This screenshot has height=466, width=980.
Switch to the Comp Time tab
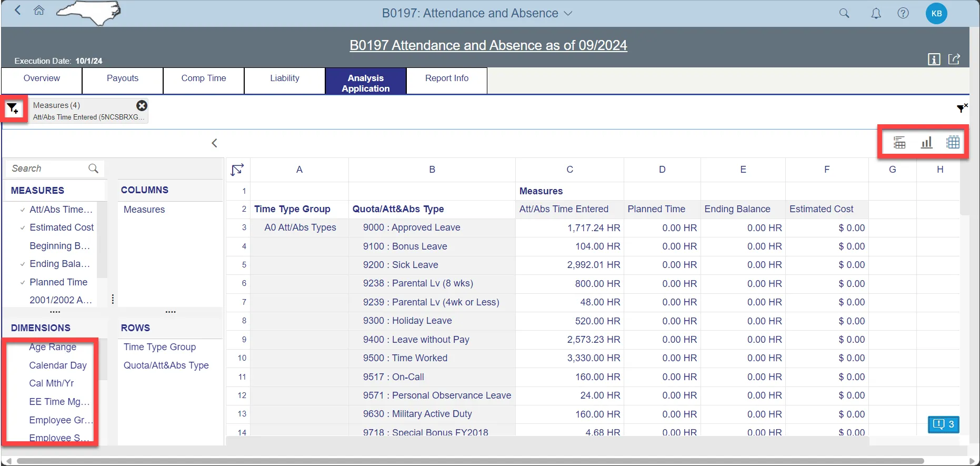204,78
